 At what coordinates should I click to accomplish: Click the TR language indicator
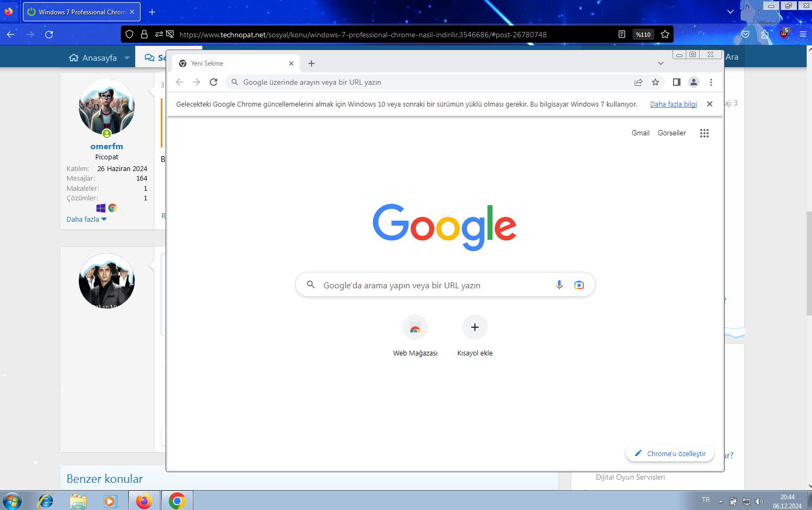[706, 500]
